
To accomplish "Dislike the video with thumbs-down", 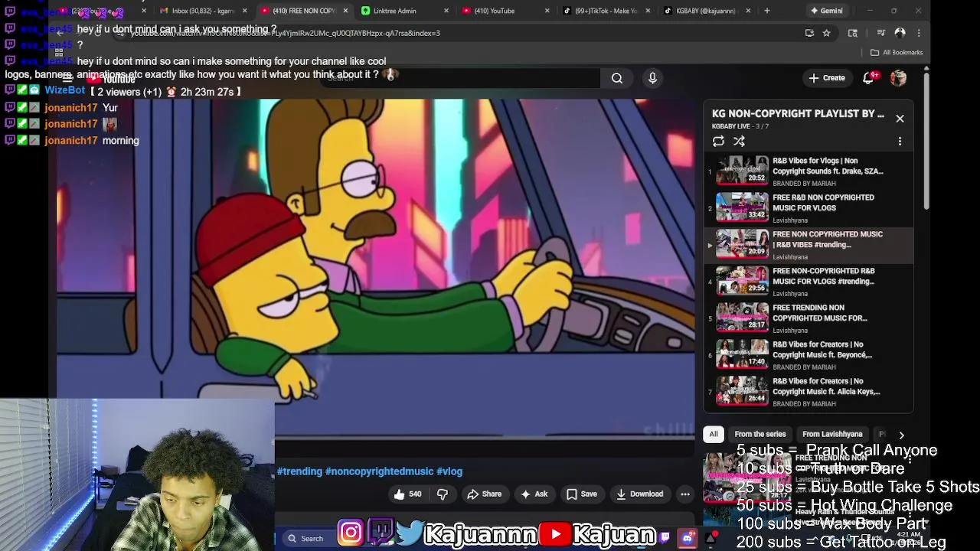I will (x=443, y=494).
